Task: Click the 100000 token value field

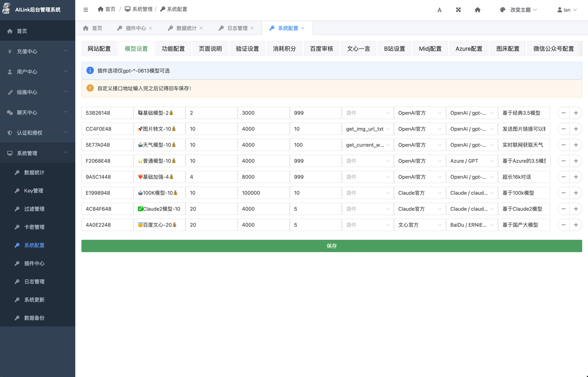Action: 263,193
